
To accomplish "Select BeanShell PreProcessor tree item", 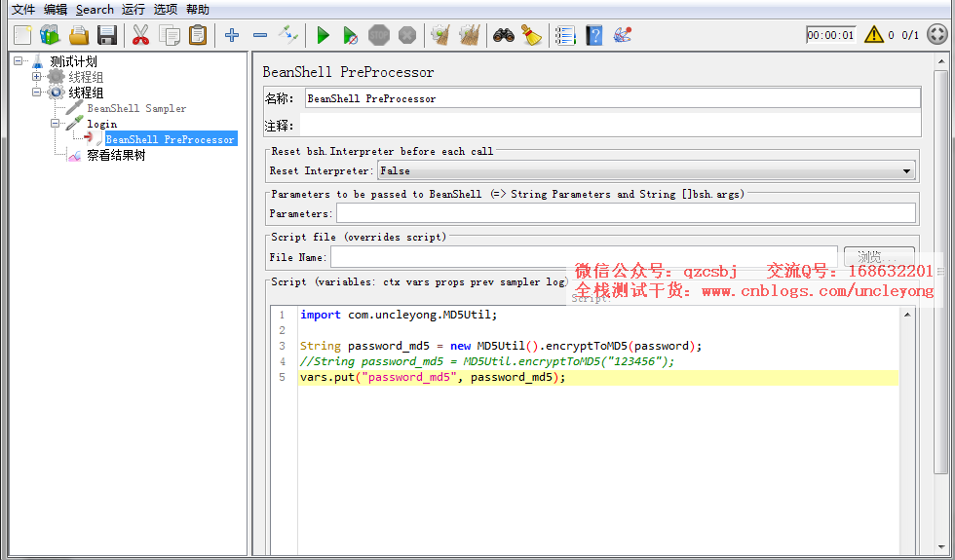I will pos(170,139).
